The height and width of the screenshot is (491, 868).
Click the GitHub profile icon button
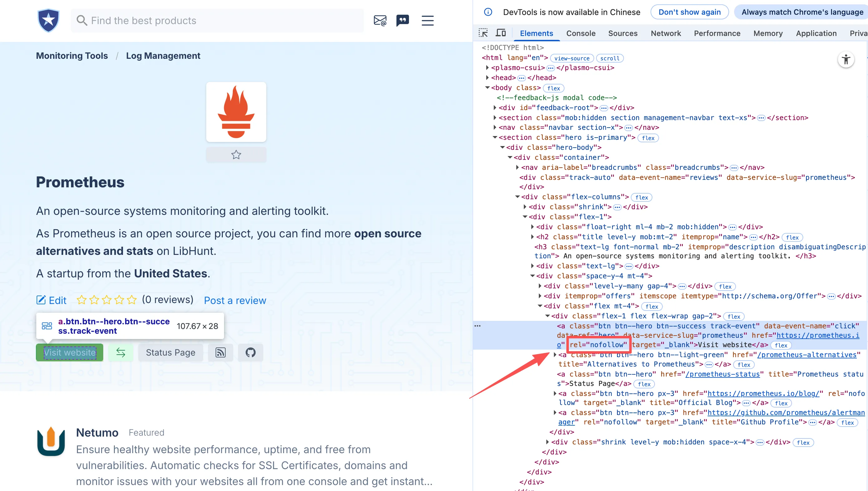[x=250, y=352]
